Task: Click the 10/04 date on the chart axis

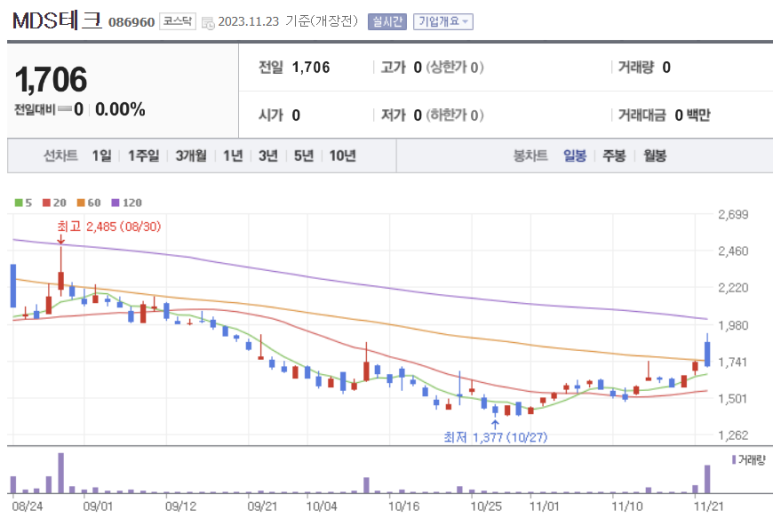Action: (x=321, y=506)
